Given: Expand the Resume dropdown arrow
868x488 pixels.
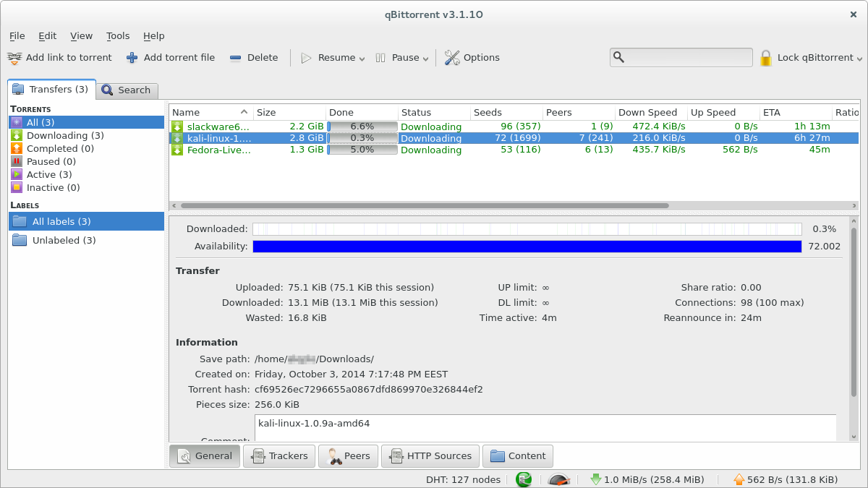Looking at the screenshot, I should pyautogui.click(x=362, y=59).
